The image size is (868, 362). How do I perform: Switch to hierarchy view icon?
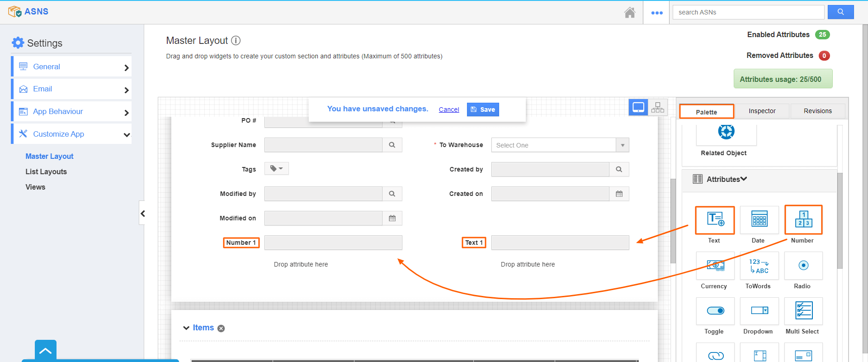(658, 108)
